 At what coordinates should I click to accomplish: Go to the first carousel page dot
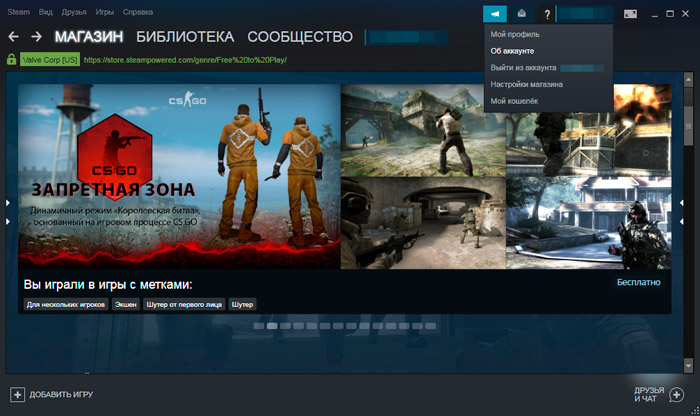259,326
